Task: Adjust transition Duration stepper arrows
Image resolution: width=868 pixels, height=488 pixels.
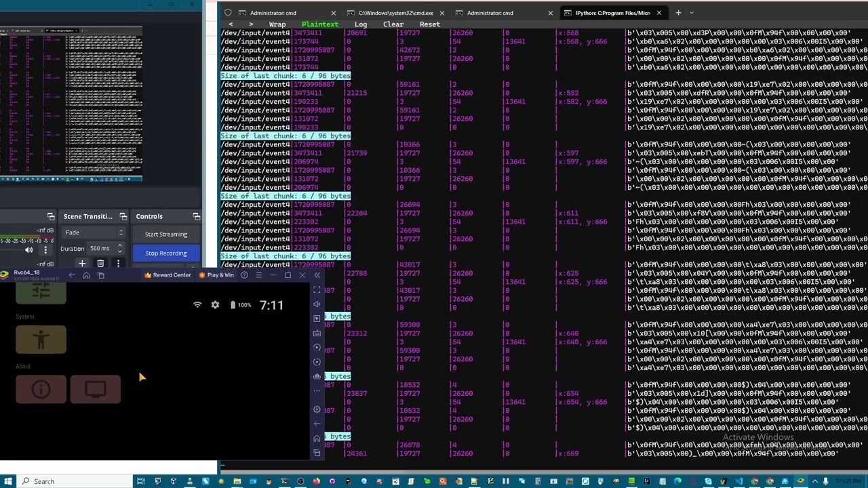Action: [121, 249]
